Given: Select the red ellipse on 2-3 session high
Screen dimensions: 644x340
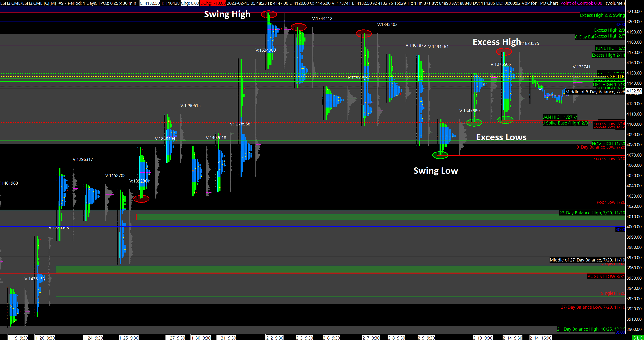Looking at the screenshot, I should tap(298, 27).
